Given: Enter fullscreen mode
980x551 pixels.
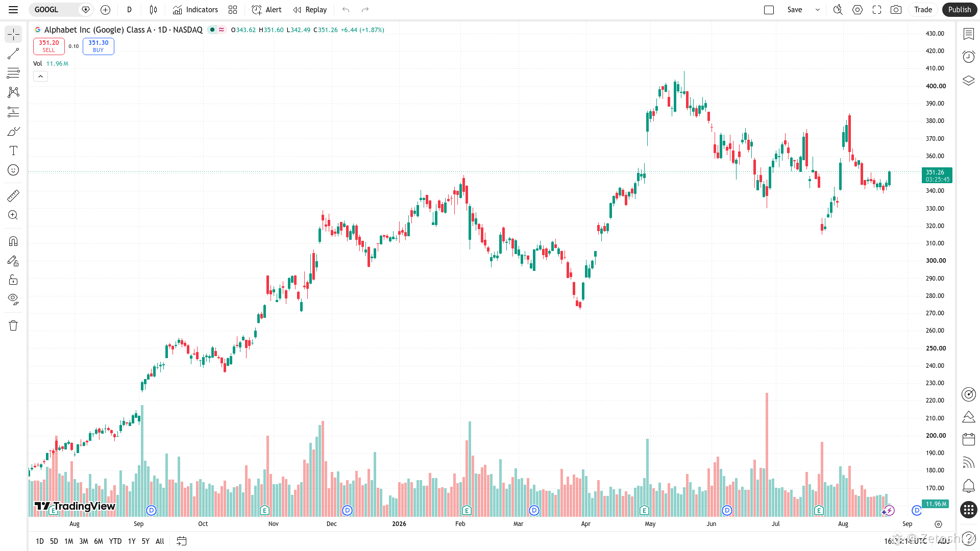Looking at the screenshot, I should (x=877, y=10).
